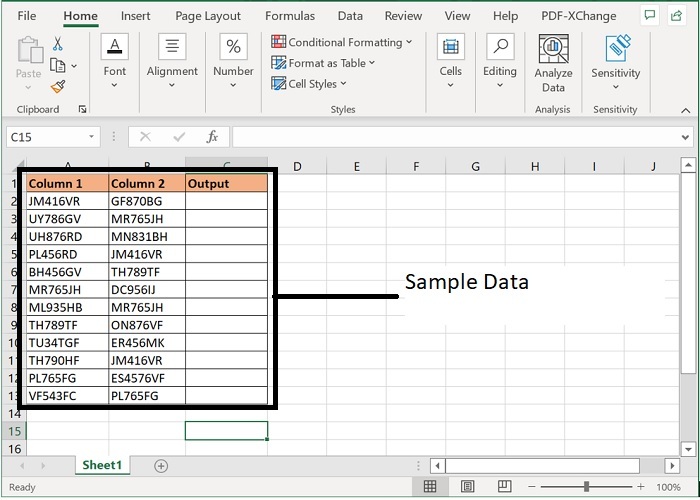
Task: Expand the Sensitivity dropdown arrow
Action: [x=616, y=87]
